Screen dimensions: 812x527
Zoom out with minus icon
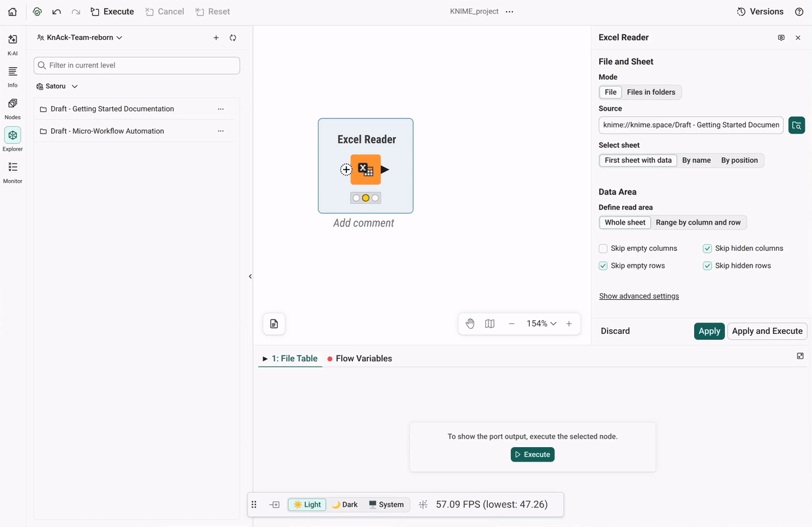coord(511,323)
